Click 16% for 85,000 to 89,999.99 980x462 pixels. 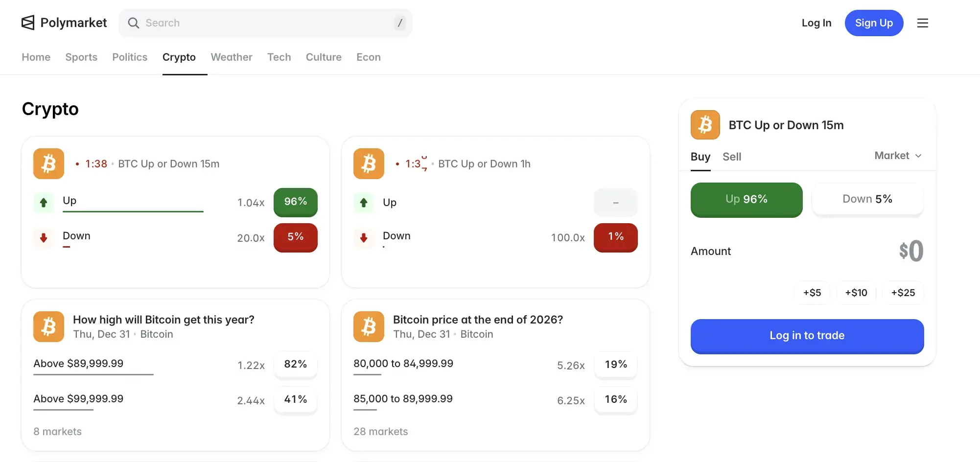616,400
